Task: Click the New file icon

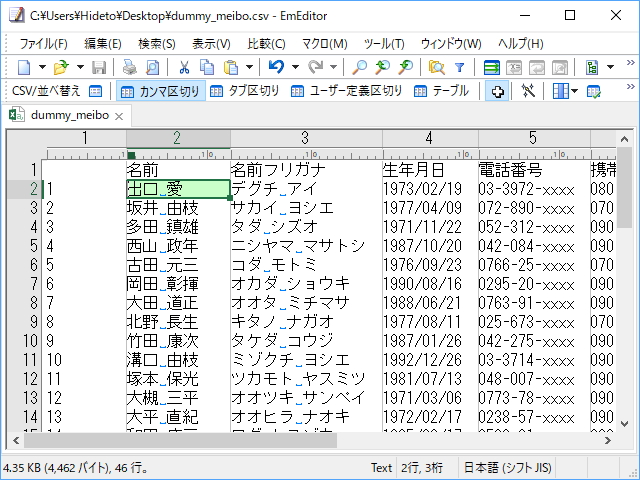Action: tap(24, 67)
